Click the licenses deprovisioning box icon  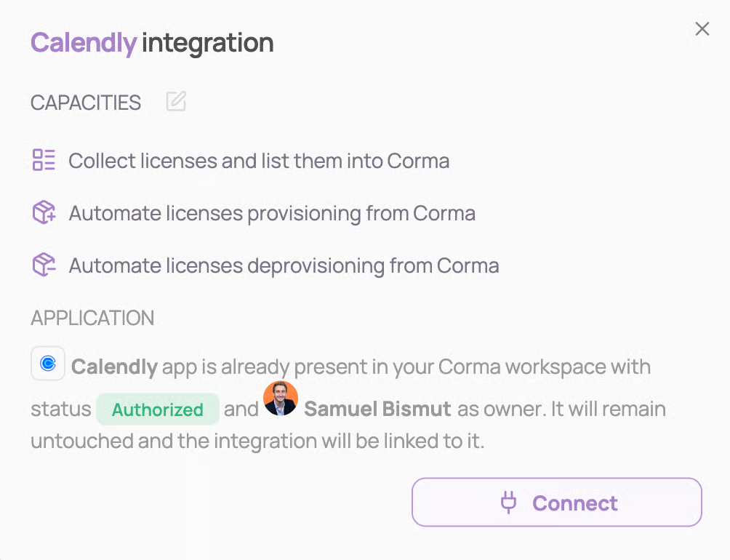point(44,265)
